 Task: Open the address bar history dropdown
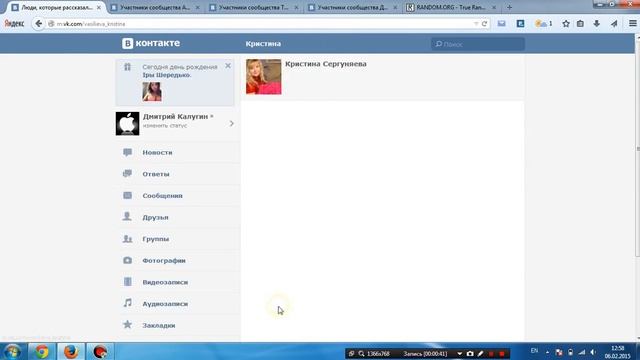pos(476,24)
